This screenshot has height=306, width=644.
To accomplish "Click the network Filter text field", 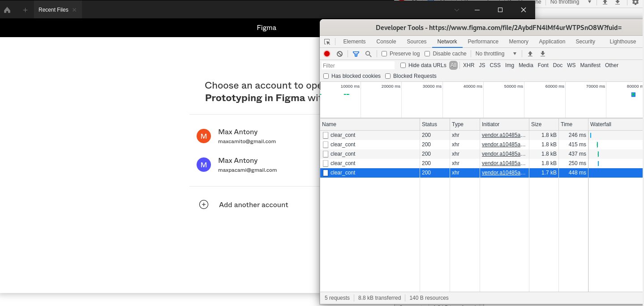I will pyautogui.click(x=357, y=65).
